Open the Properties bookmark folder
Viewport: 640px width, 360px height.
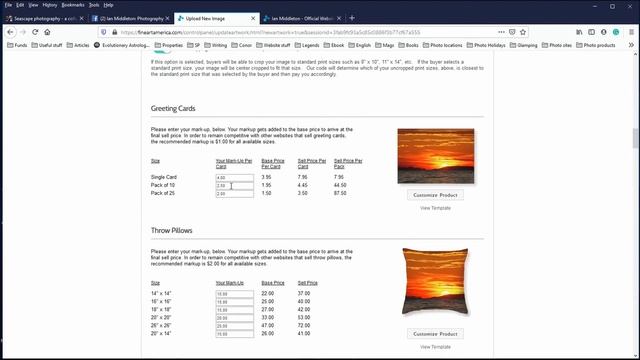(x=169, y=45)
